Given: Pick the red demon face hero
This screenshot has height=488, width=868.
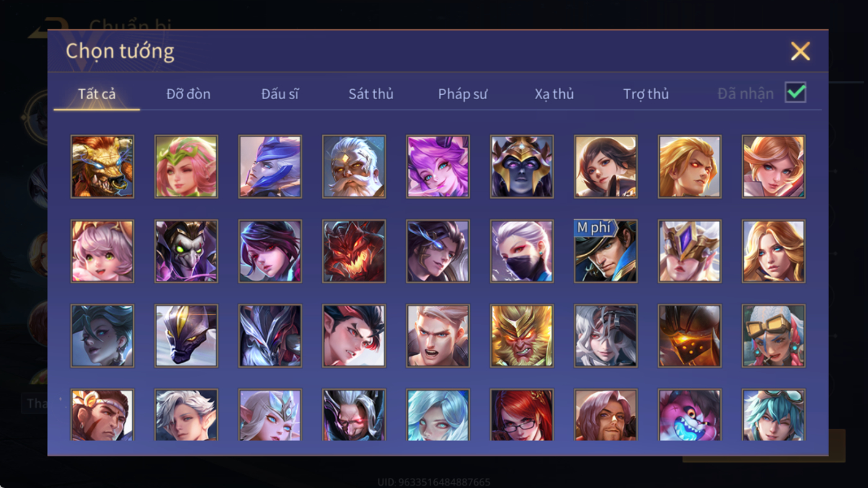Looking at the screenshot, I should (354, 251).
